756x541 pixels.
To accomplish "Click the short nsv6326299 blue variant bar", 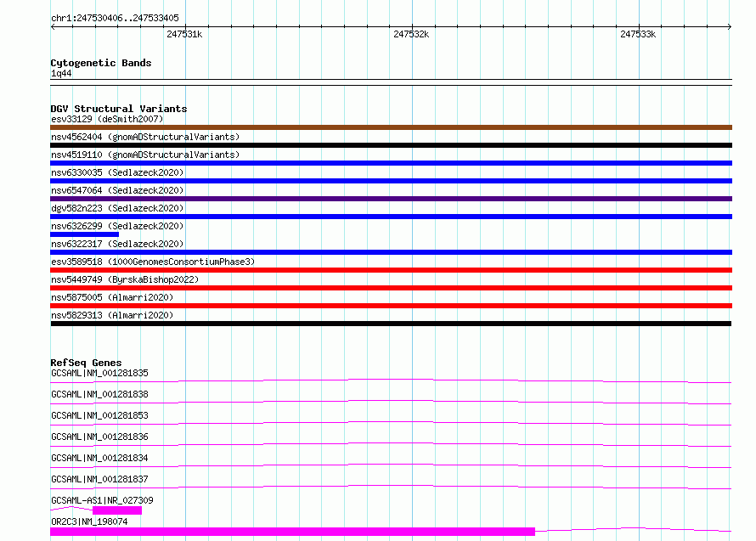I will coord(84,234).
